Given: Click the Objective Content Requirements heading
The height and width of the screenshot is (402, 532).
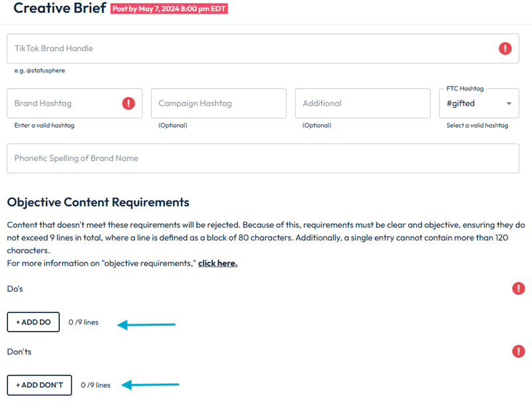Looking at the screenshot, I should coord(98,202).
